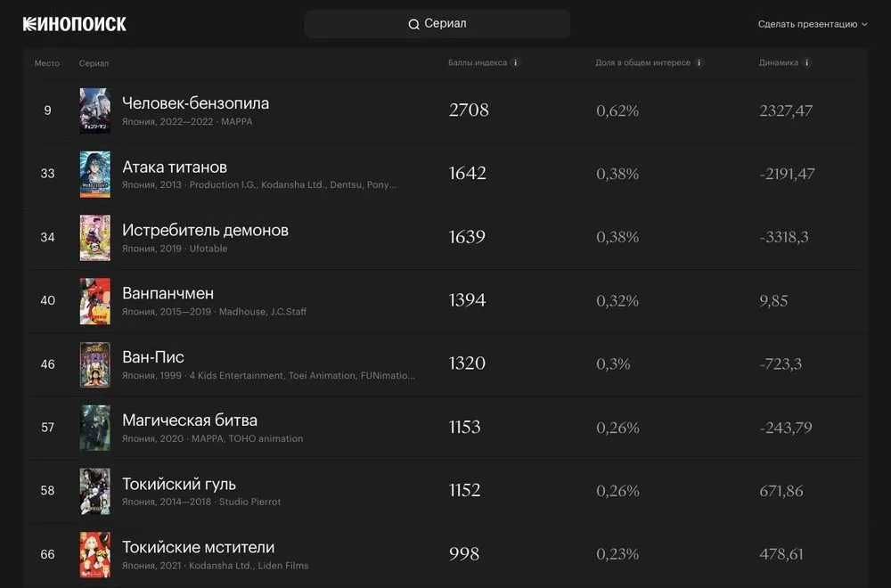Select index score 2708
Screen dimensions: 891x588
(469, 110)
